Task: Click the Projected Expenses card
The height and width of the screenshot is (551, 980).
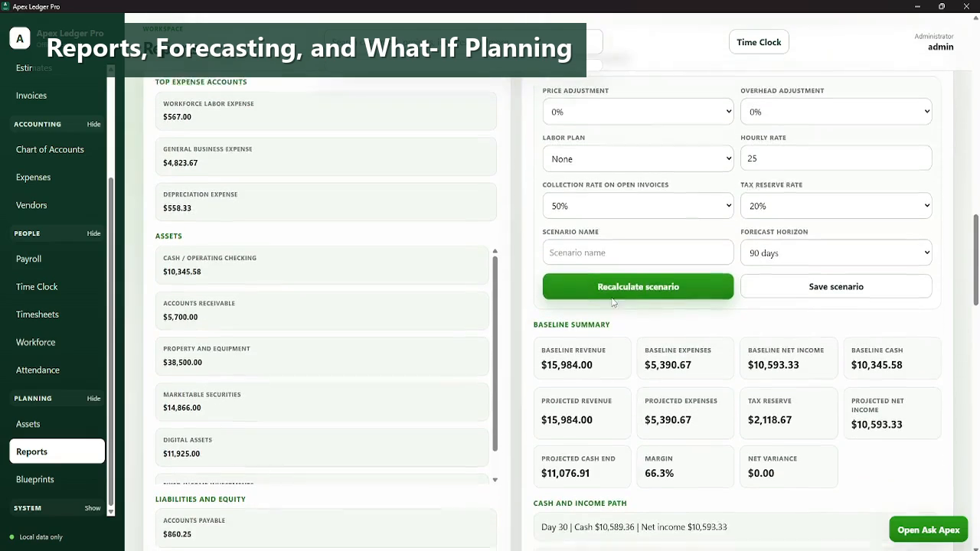Action: [685, 413]
